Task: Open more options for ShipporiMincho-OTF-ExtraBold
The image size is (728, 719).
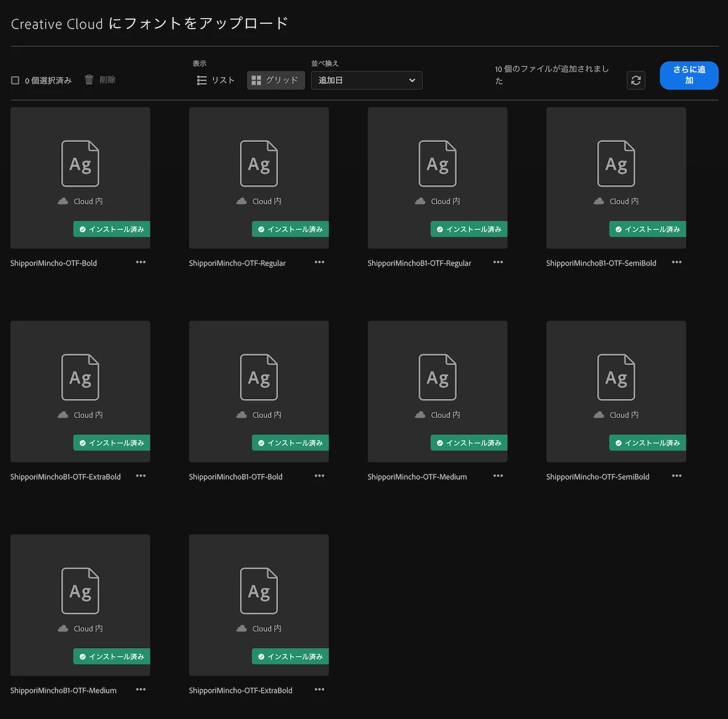Action: [319, 689]
